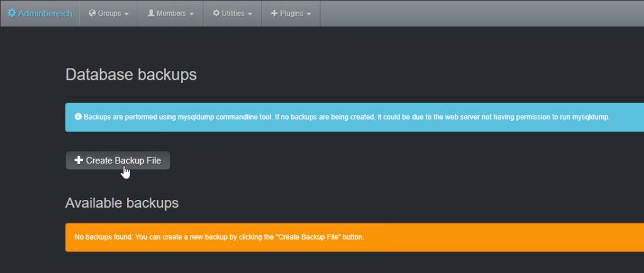Open the Members menu
Image resolution: width=644 pixels, height=273 pixels.
pyautogui.click(x=171, y=14)
